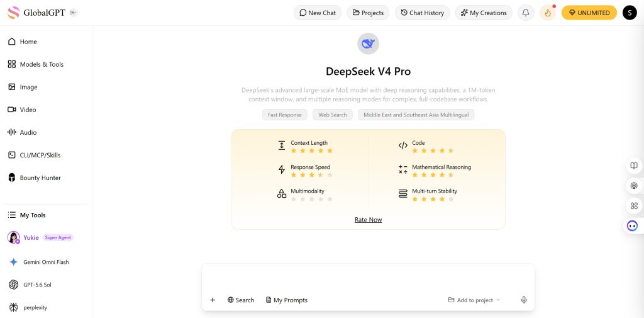
Task: Open the book icon on right edge
Action: pyautogui.click(x=634, y=166)
